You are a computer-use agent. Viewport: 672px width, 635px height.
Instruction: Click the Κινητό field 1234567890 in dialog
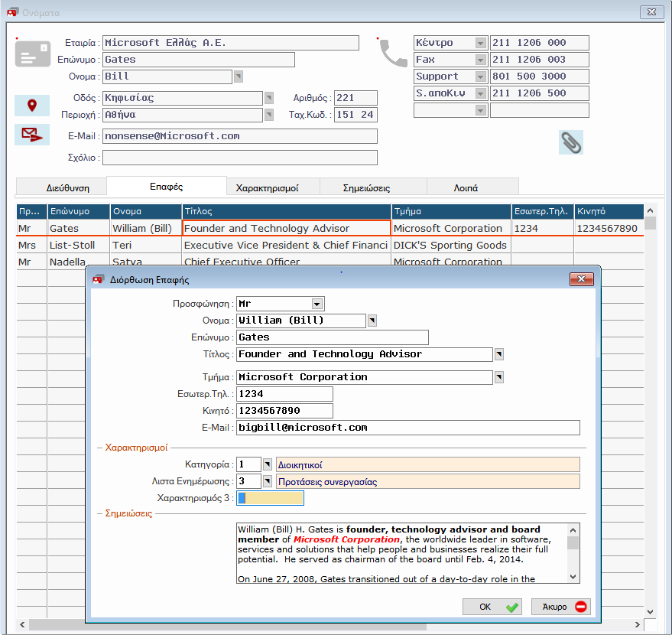pyautogui.click(x=284, y=411)
